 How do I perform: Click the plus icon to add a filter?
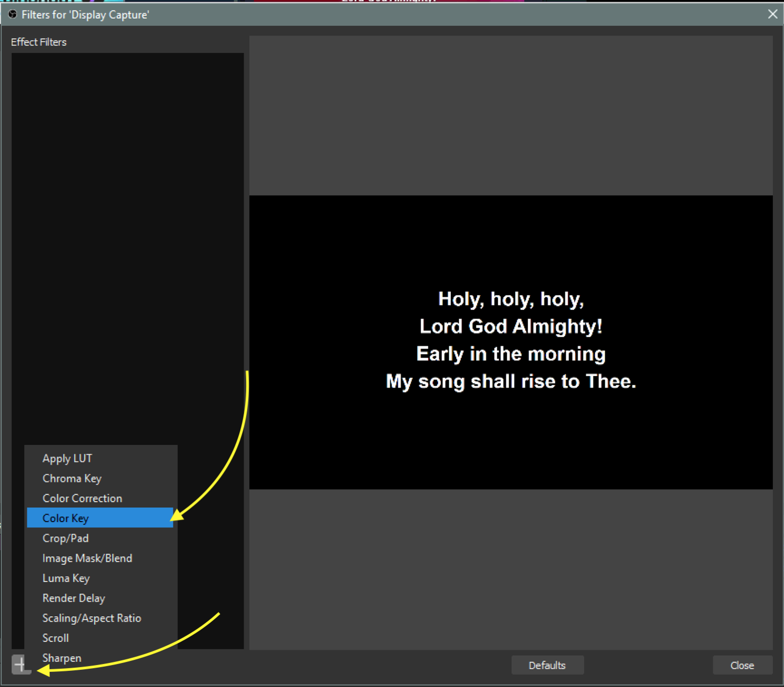click(x=20, y=665)
